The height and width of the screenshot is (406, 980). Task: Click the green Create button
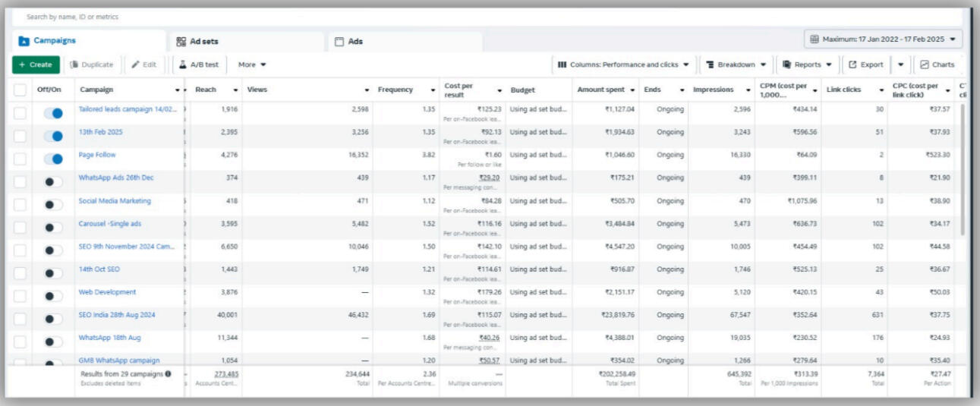(36, 65)
